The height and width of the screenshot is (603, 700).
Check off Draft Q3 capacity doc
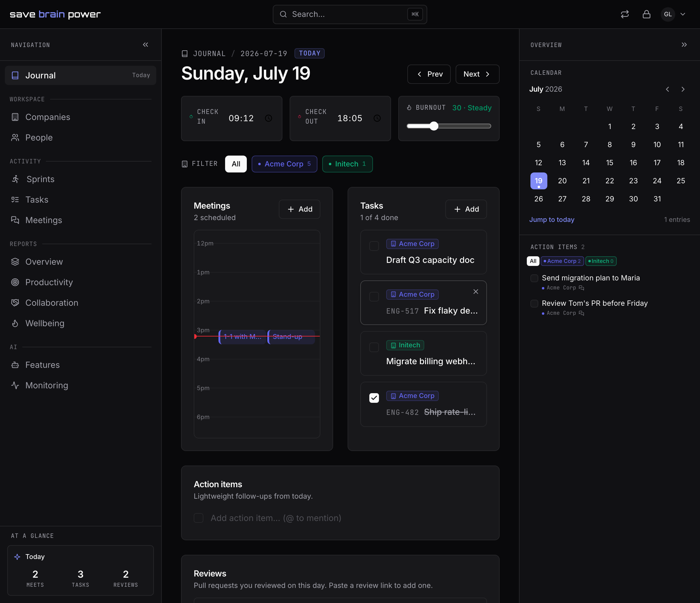(x=374, y=246)
